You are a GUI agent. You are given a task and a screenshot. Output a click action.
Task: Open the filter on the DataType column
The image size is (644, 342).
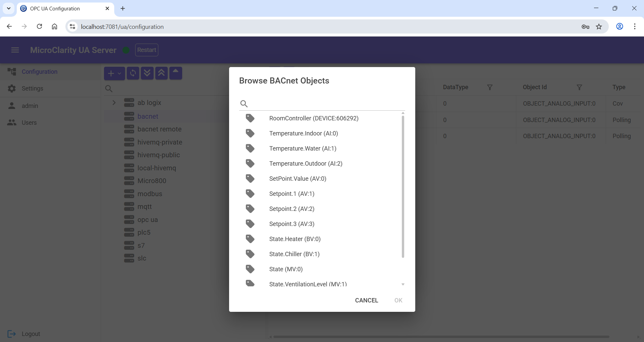tap(490, 87)
